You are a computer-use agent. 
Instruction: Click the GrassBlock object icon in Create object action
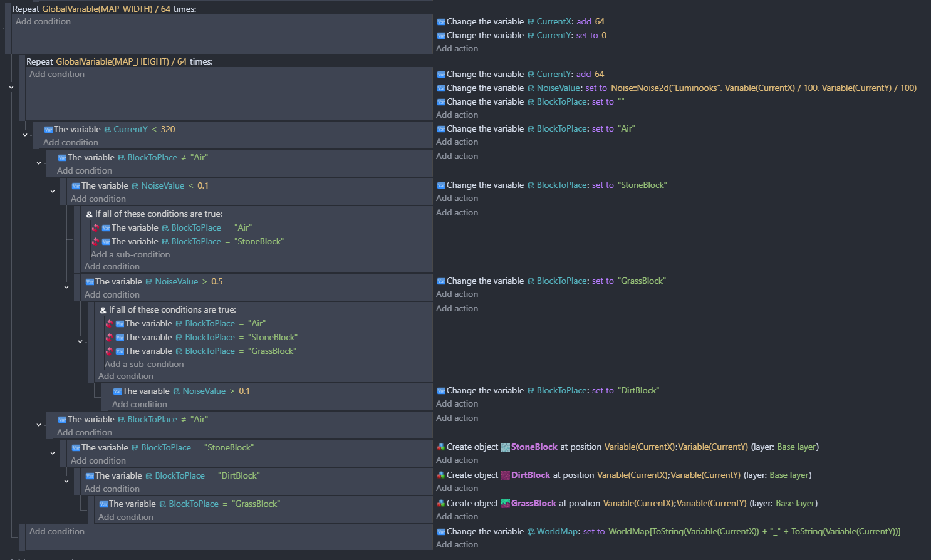[x=506, y=504]
